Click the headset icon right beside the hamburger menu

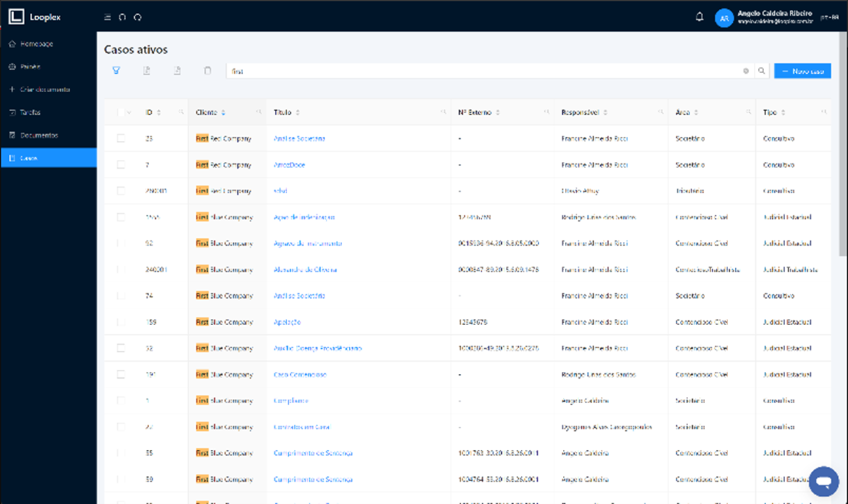(123, 18)
